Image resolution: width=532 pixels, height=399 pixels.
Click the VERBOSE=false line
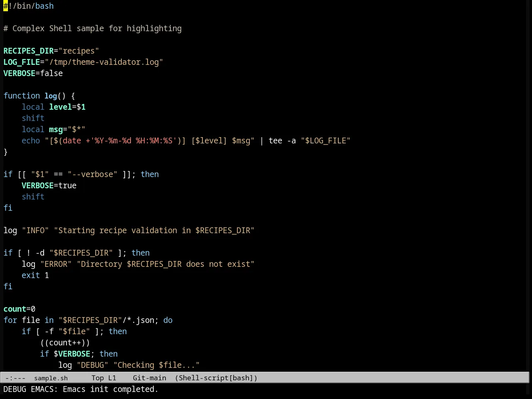(33, 73)
